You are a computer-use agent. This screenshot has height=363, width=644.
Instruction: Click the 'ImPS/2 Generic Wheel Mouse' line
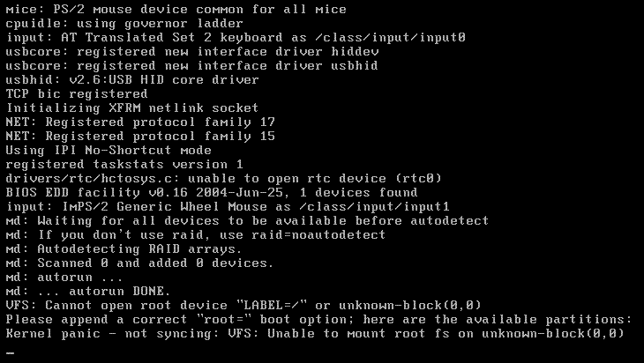click(x=228, y=206)
